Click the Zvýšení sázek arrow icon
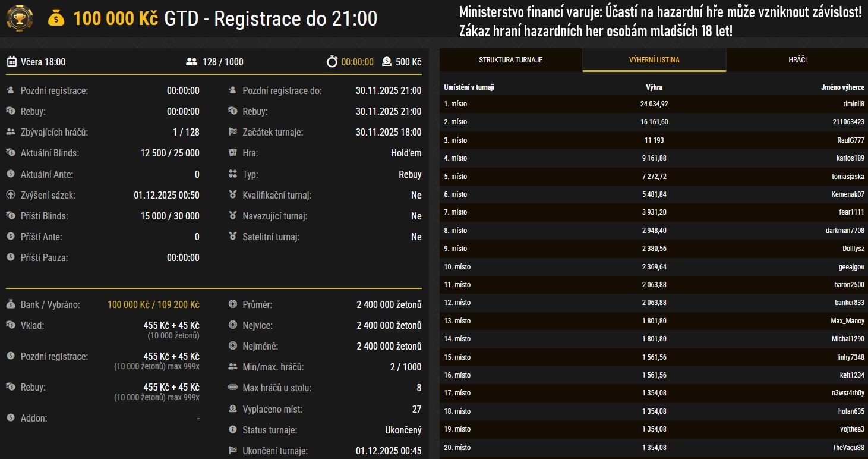 (x=11, y=195)
